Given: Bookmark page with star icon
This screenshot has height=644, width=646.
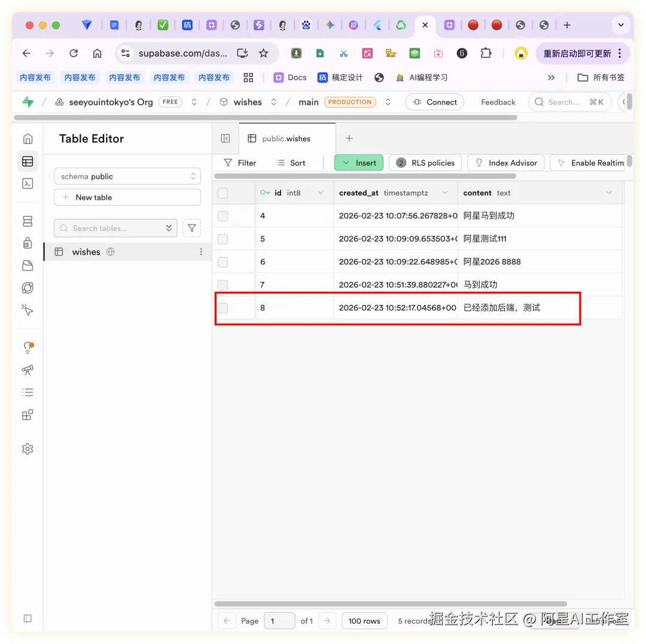Looking at the screenshot, I should point(264,53).
